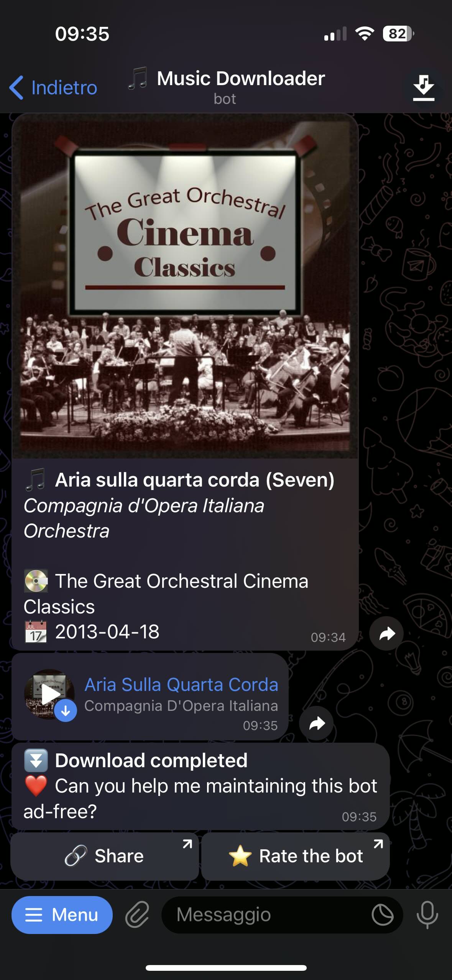Open the sticker panel icon

click(383, 915)
